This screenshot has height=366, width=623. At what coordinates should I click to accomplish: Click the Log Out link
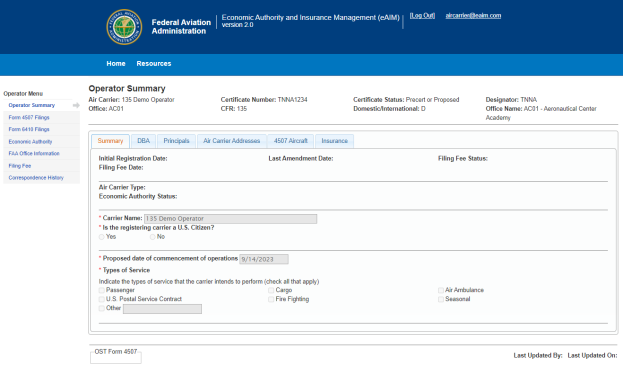[422, 15]
